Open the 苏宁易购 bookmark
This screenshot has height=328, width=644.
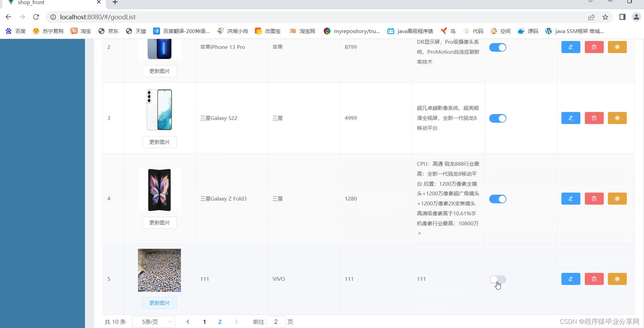(x=48, y=31)
